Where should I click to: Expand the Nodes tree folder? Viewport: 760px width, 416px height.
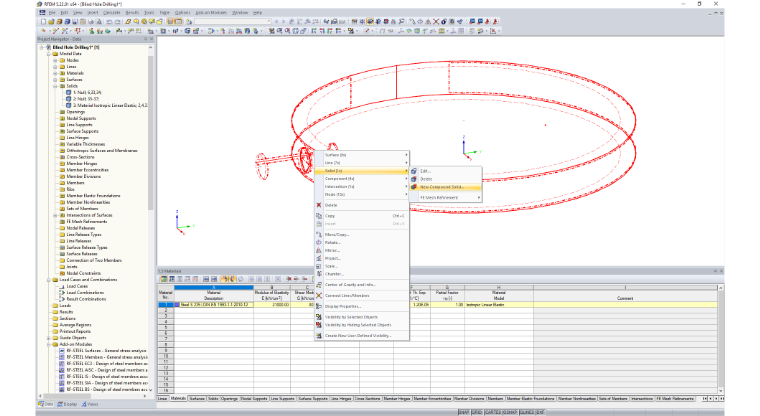(x=55, y=61)
